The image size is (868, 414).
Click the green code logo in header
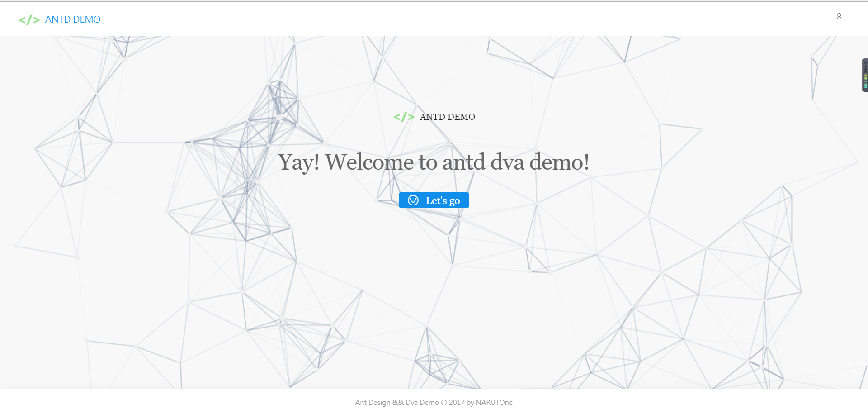tap(29, 20)
